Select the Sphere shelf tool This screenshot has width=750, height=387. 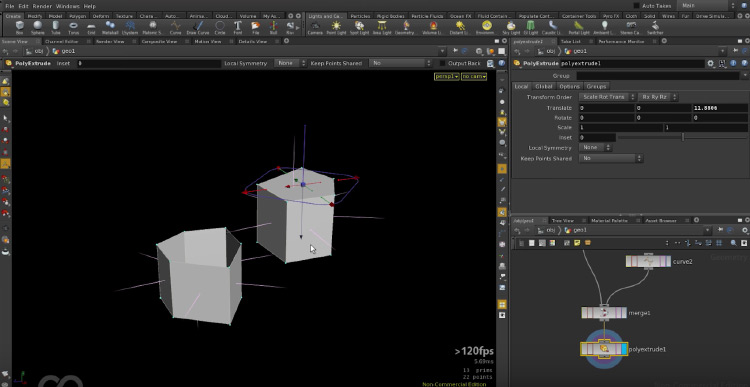[37, 28]
